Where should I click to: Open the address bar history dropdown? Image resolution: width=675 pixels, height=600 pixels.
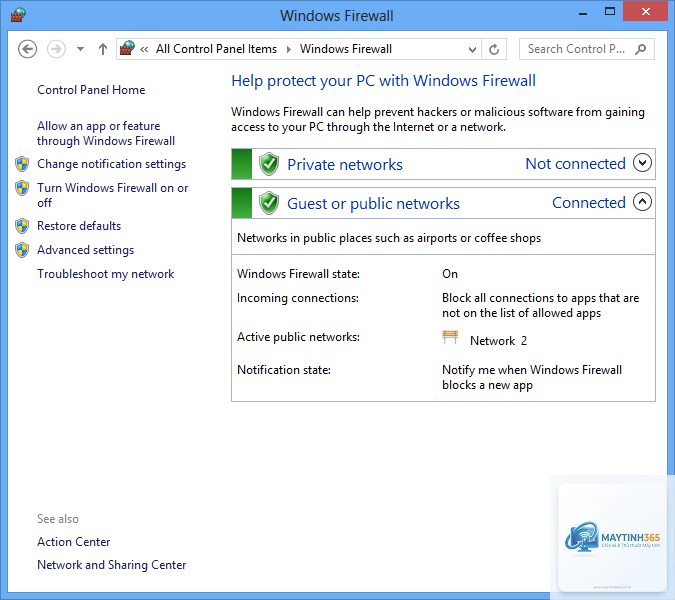472,49
